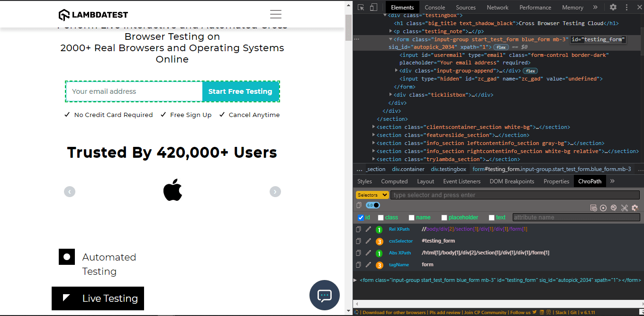644x316 pixels.
Task: Click the wrench icon in ChroPath toolbar
Action: (625, 208)
